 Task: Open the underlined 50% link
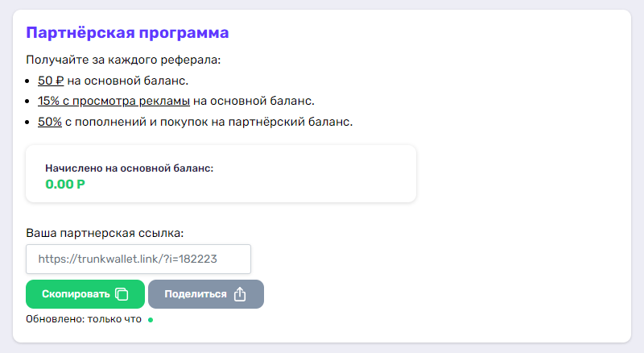[50, 123]
